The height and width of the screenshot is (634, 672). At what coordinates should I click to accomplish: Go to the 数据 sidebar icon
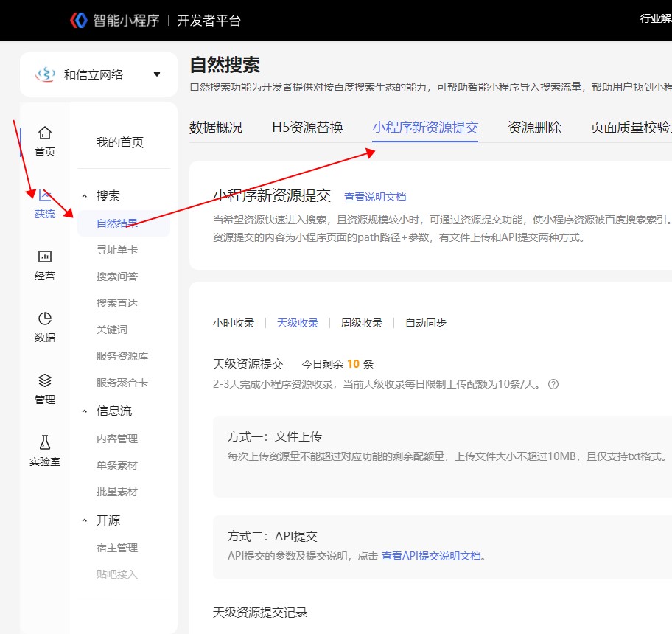click(44, 318)
